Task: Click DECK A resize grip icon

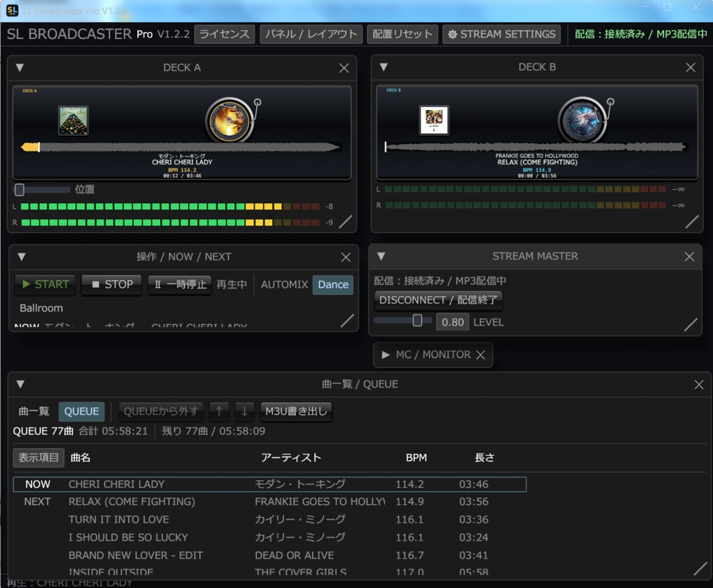Action: [x=345, y=222]
